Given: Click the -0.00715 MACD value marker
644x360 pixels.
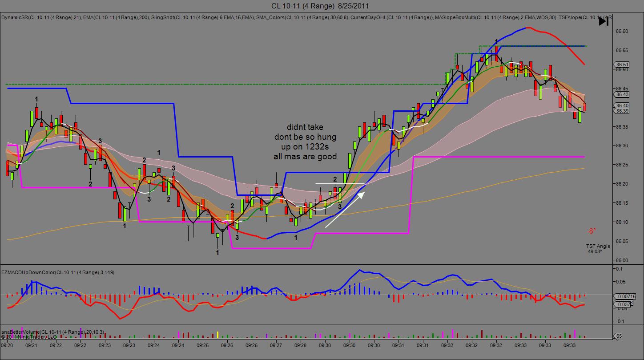Looking at the screenshot, I should point(626,296).
